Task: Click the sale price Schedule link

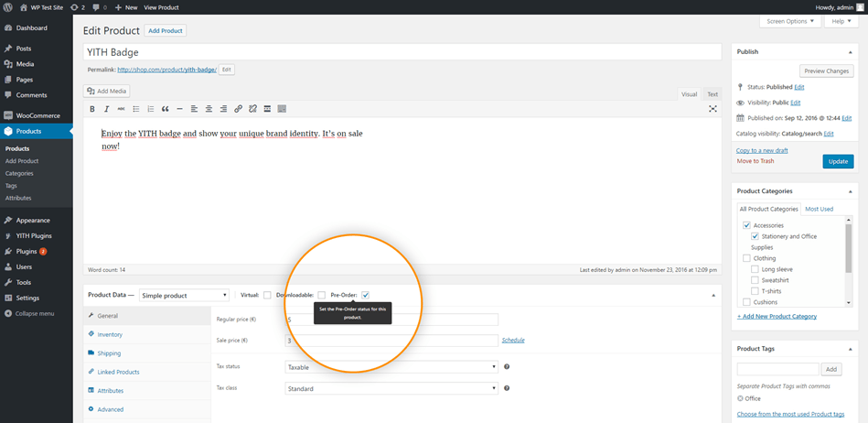Action: [513, 340]
